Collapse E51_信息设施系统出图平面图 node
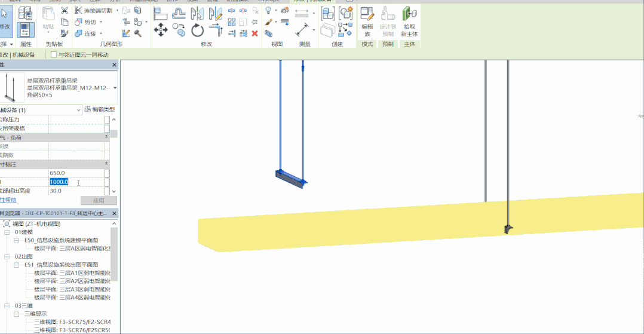The height and width of the screenshot is (334, 644). click(17, 265)
